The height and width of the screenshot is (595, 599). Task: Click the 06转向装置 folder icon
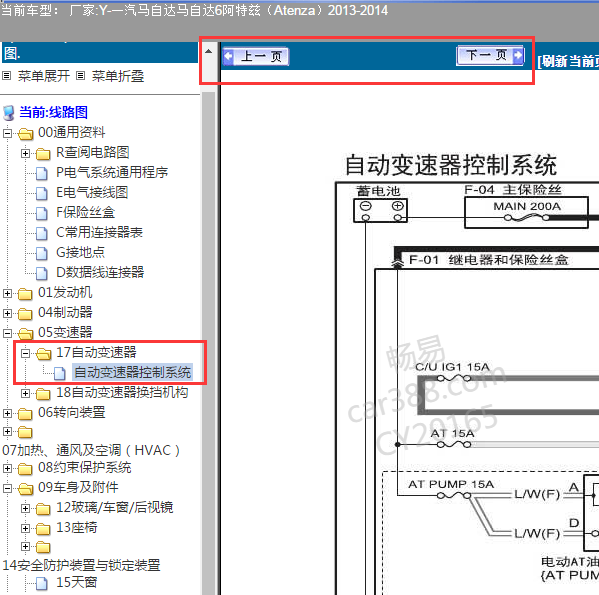25,414
